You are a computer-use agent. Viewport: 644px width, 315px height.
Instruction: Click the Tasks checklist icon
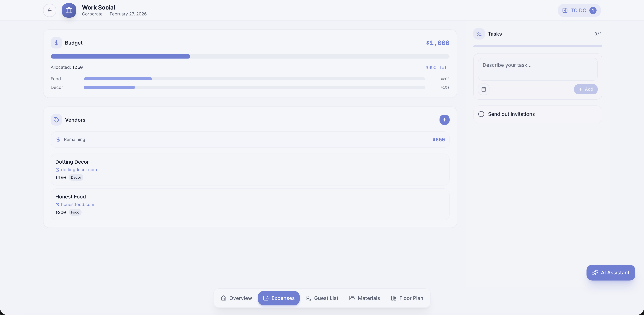point(479,34)
